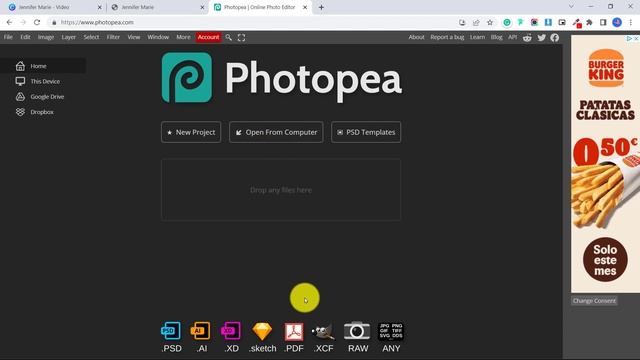Visit Photopea Reddit page icon
This screenshot has height=360, width=640.
[527, 38]
